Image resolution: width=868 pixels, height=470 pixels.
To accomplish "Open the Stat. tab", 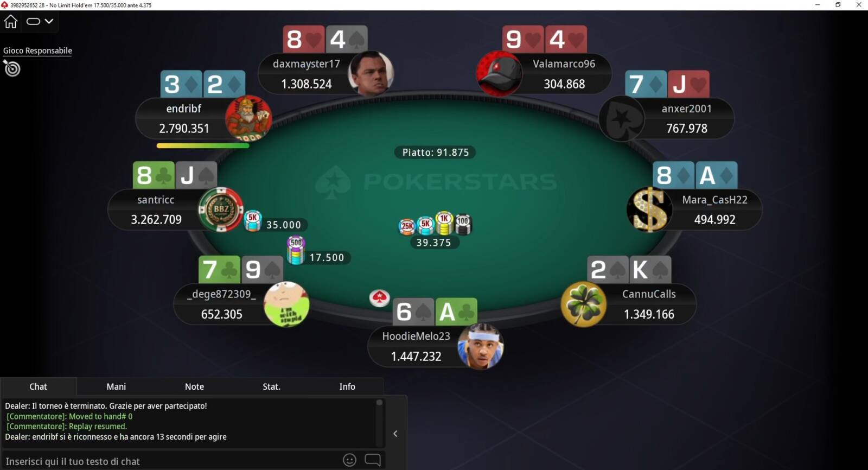I will coord(271,386).
